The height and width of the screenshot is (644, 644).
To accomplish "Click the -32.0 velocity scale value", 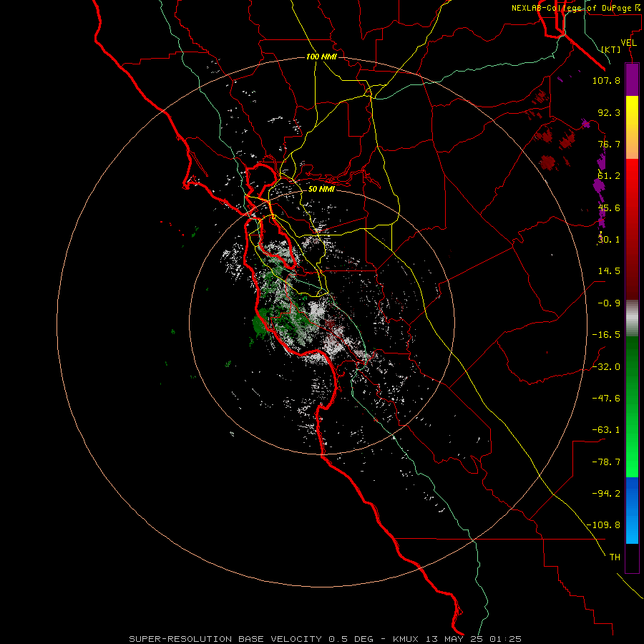I will click(606, 367).
